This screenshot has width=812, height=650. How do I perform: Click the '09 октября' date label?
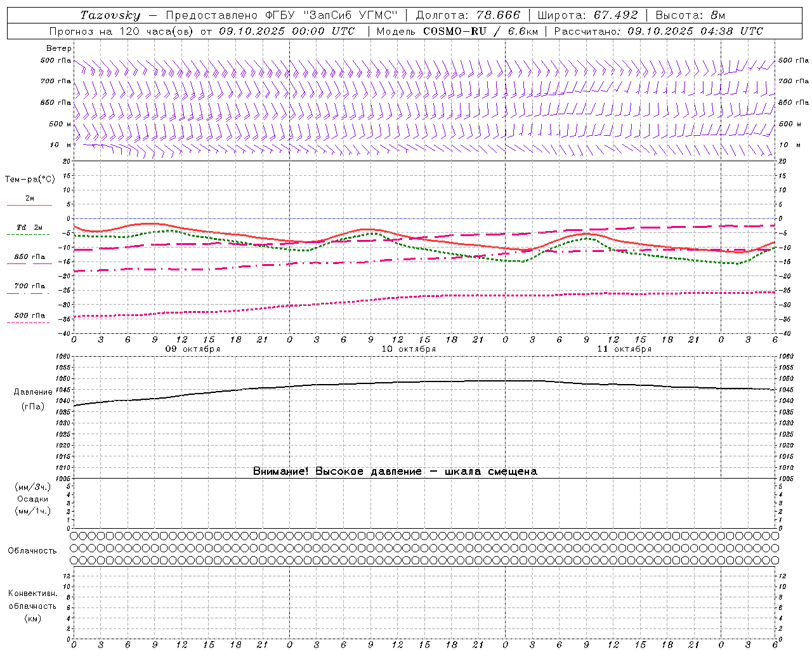[x=193, y=349]
